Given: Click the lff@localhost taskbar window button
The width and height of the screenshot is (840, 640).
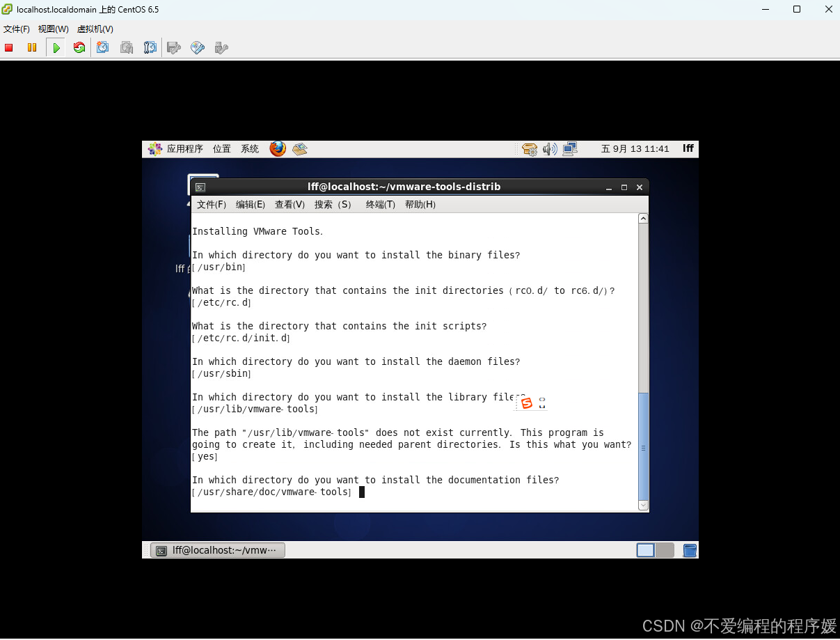Looking at the screenshot, I should (x=218, y=550).
